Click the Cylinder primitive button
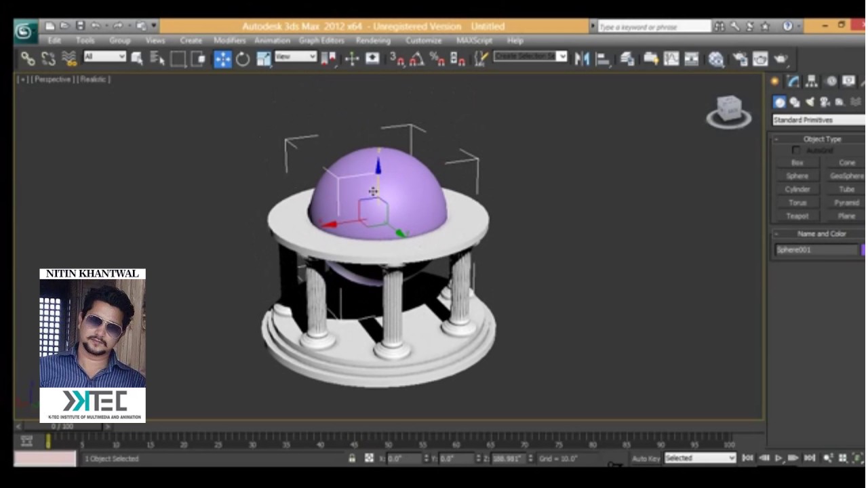The image size is (868, 488). coord(797,190)
